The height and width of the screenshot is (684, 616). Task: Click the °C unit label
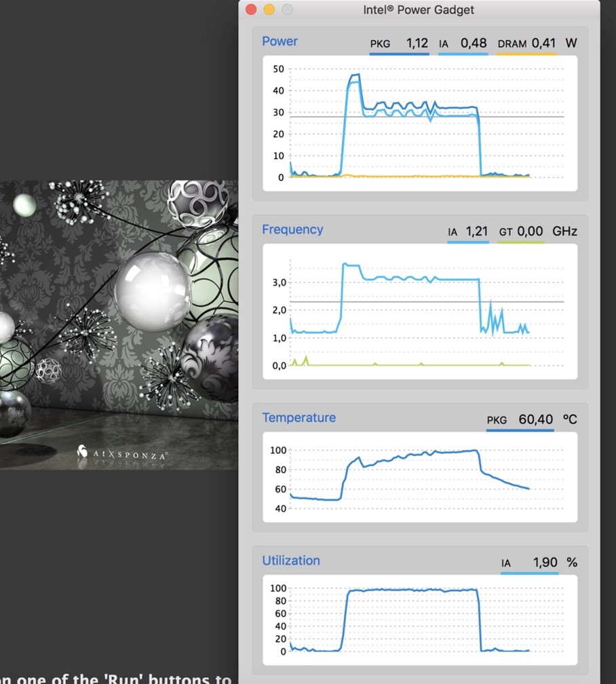tap(570, 419)
